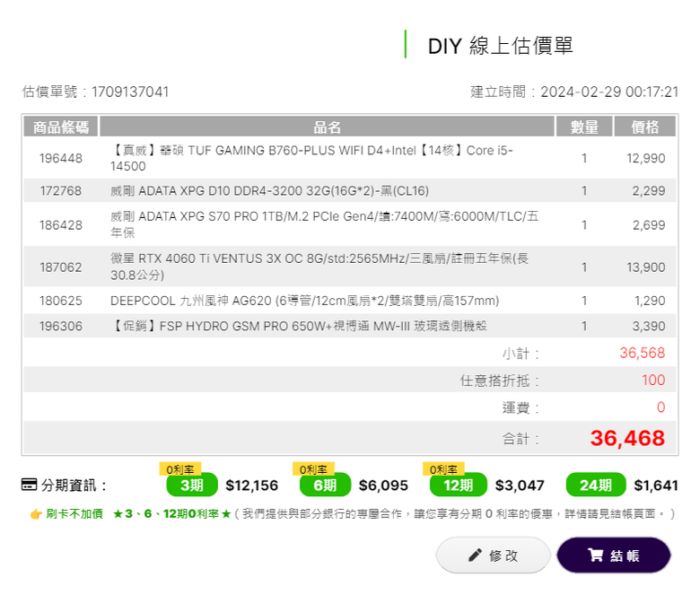
Task: Click the 任意搭折抵 discount value 100
Action: coord(653,381)
